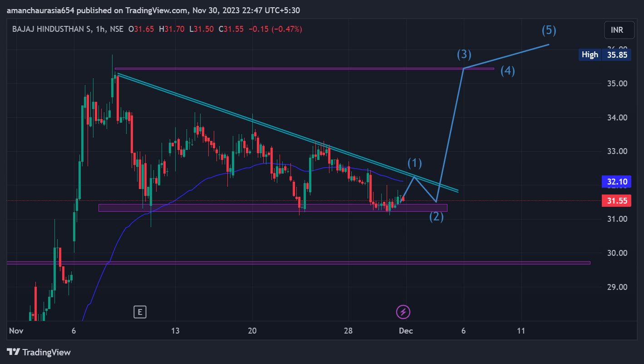Image resolution: width=644 pixels, height=364 pixels.
Task: Click the red 31.55 current price tag
Action: coord(616,200)
